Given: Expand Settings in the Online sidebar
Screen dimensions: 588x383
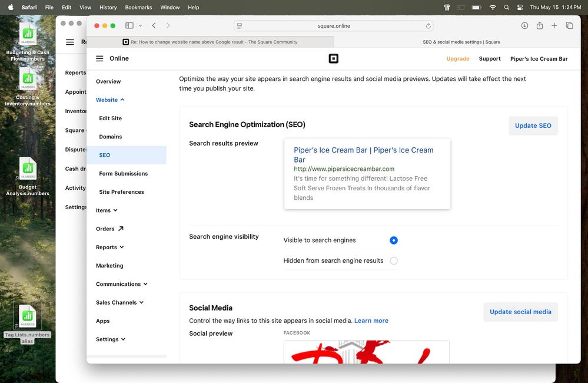Looking at the screenshot, I should 111,339.
